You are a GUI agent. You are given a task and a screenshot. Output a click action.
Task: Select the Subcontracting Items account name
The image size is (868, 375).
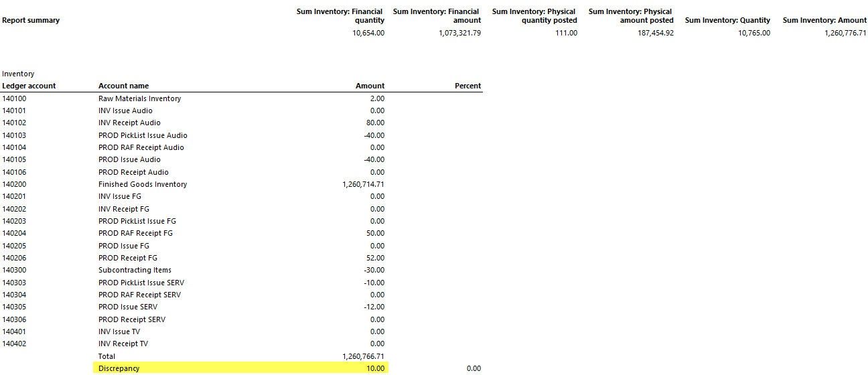coord(135,270)
